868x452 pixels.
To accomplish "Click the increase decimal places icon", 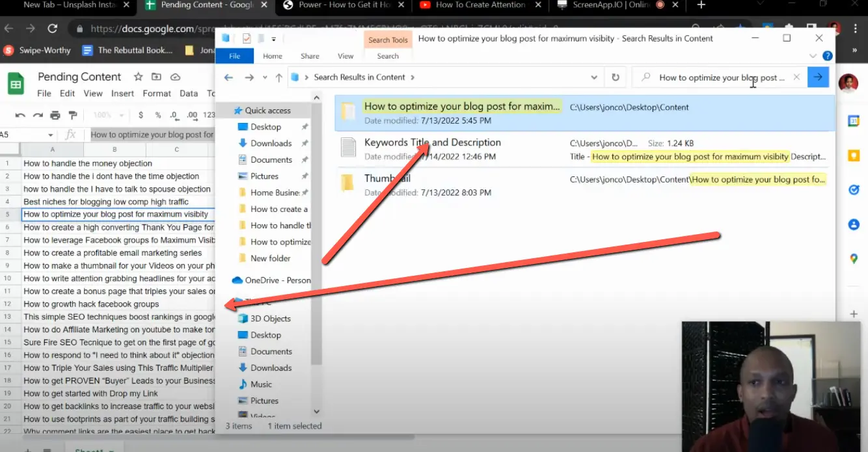I will pos(193,115).
